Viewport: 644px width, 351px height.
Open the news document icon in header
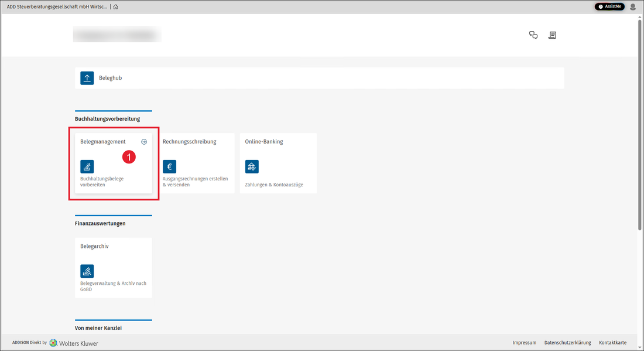553,35
